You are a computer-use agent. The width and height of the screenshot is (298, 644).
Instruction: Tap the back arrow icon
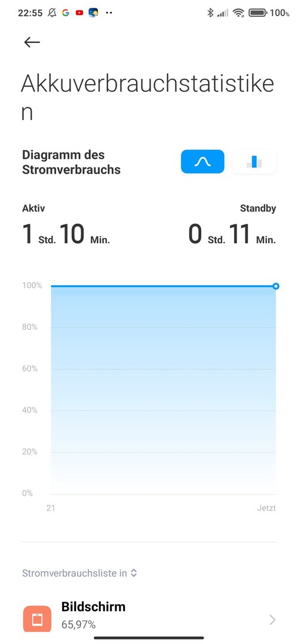tap(32, 42)
